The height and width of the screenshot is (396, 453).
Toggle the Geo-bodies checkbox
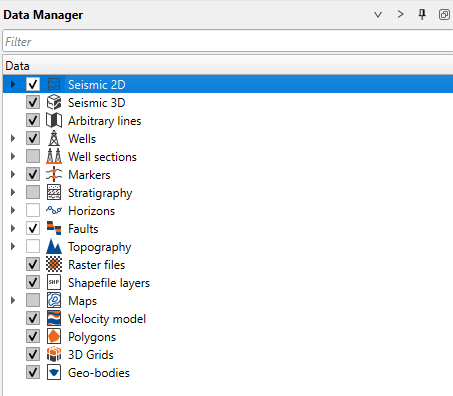click(33, 372)
